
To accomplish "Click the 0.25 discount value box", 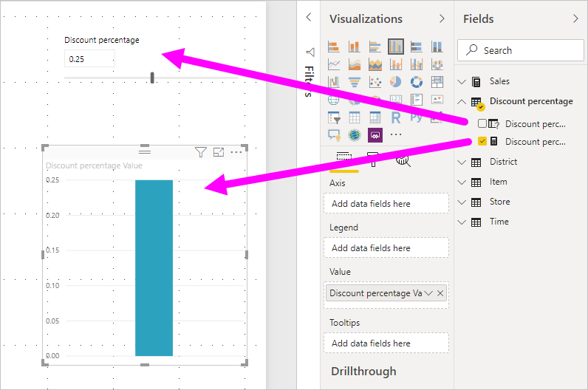I will (89, 59).
